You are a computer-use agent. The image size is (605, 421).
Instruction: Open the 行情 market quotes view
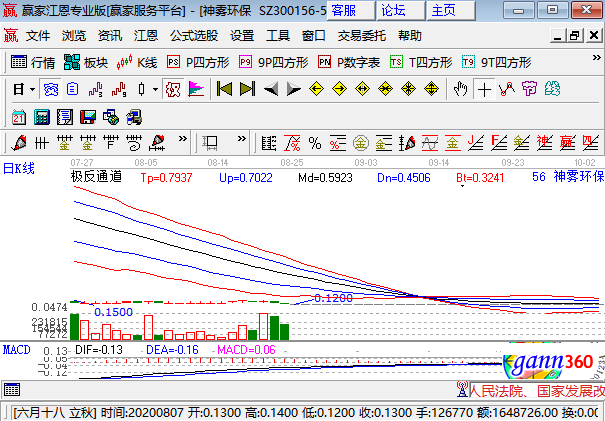click(33, 62)
